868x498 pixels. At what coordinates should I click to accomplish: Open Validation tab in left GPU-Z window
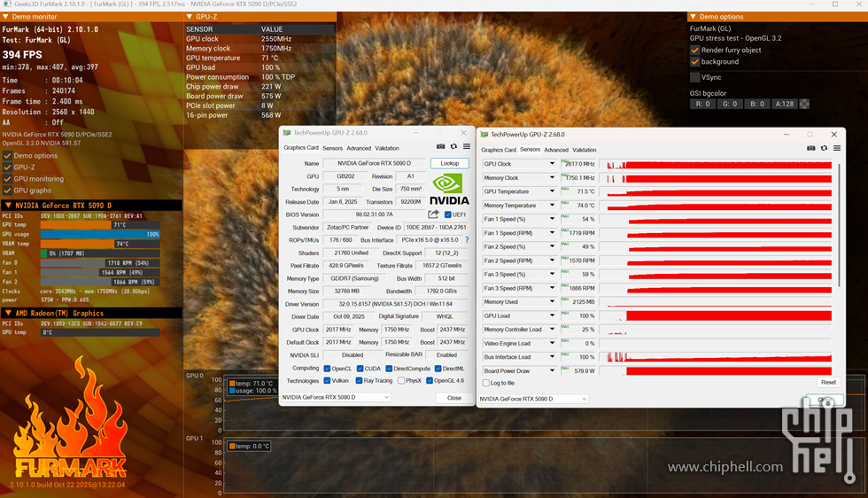click(x=387, y=148)
